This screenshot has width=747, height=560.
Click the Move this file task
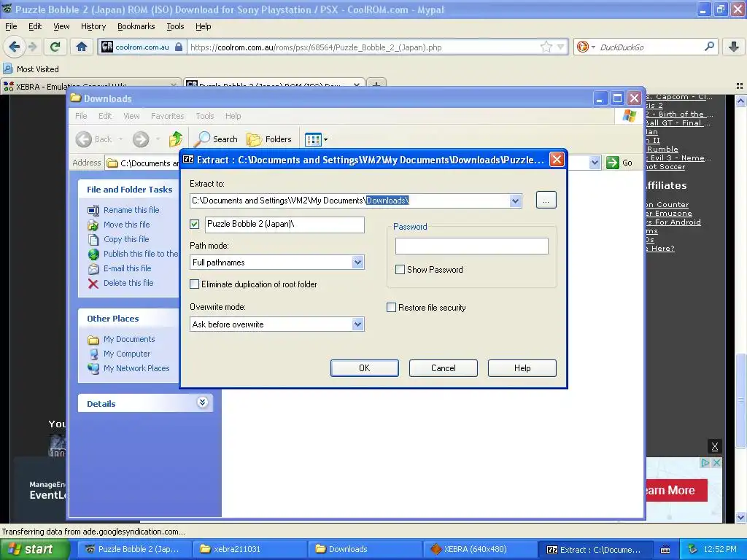(127, 225)
